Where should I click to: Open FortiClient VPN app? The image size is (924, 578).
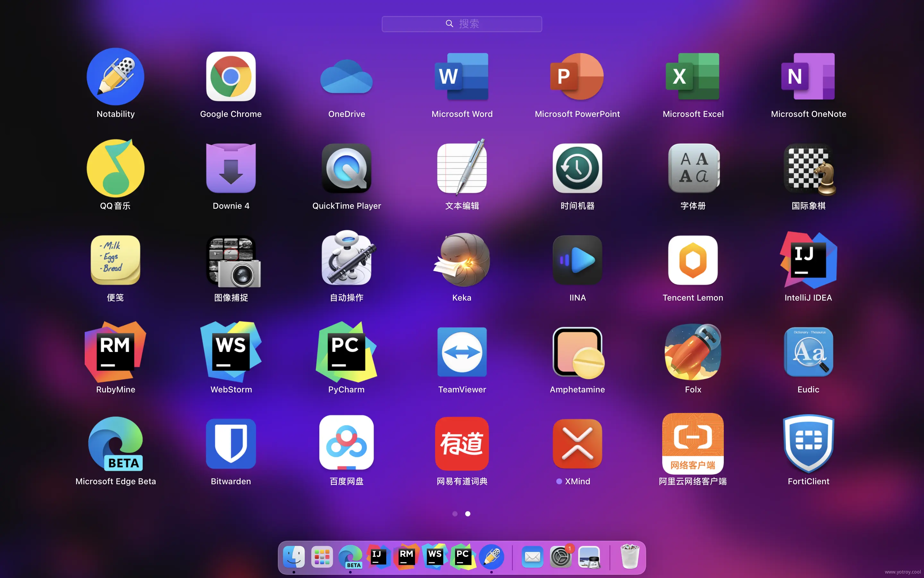tap(808, 444)
